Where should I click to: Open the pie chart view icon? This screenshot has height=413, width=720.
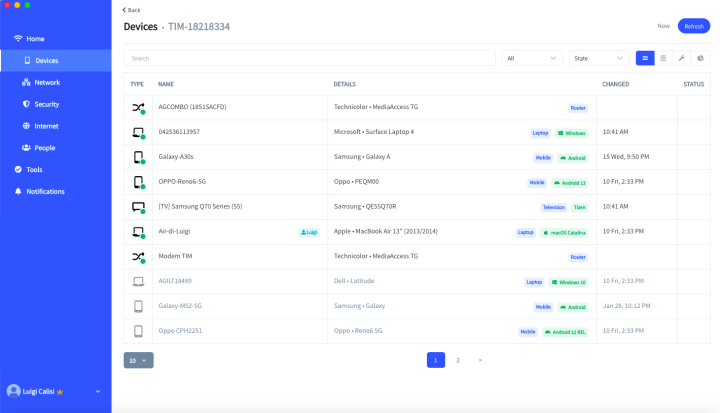(700, 58)
